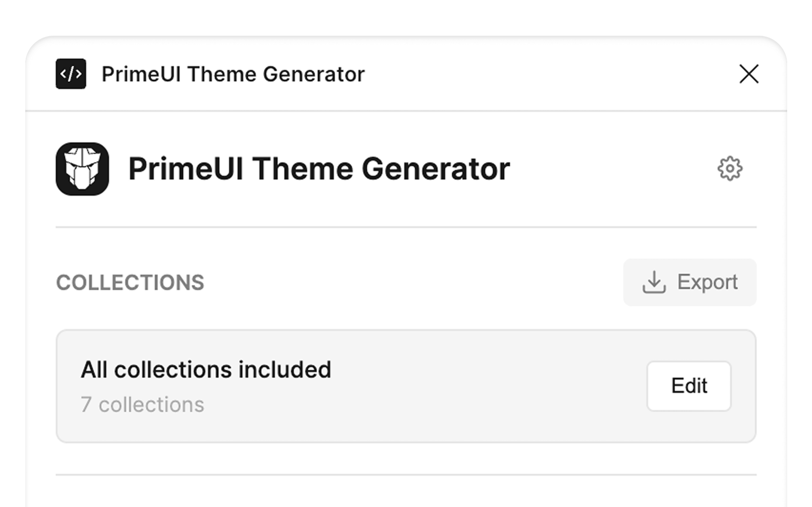
Task: Click the download arrow icon in Export
Action: click(654, 282)
